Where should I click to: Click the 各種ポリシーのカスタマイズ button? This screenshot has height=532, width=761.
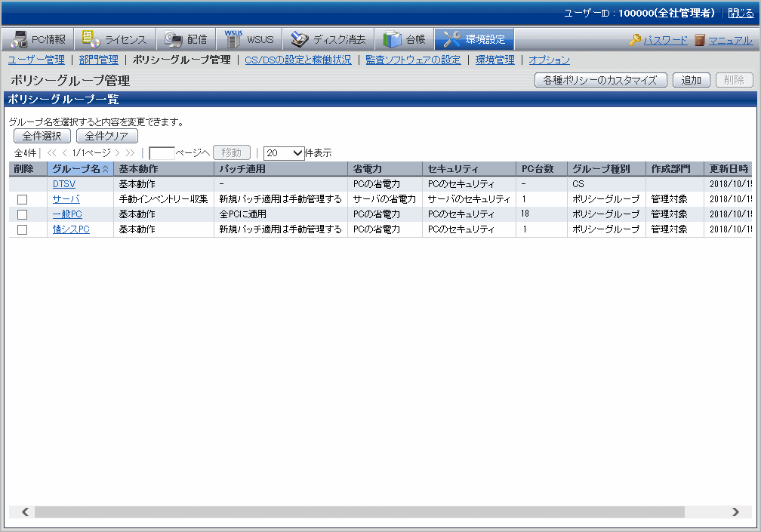point(600,80)
